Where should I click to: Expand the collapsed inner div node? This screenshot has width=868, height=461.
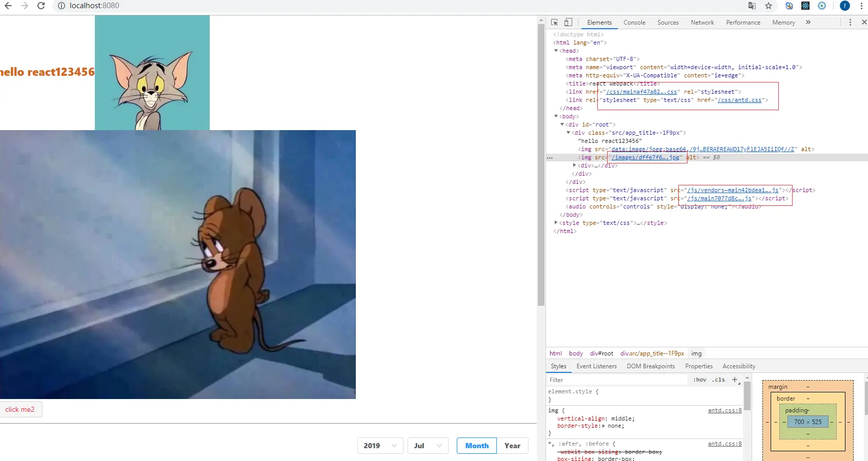click(x=574, y=165)
